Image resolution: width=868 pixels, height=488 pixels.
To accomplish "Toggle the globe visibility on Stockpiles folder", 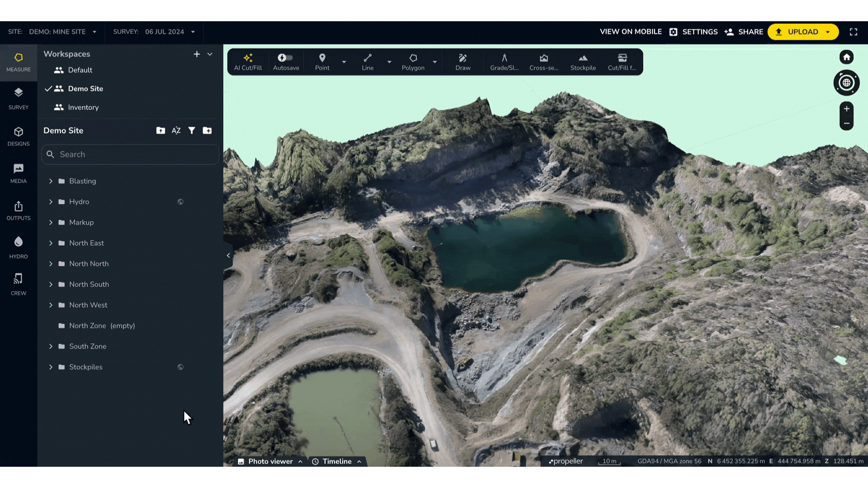I will (x=180, y=367).
